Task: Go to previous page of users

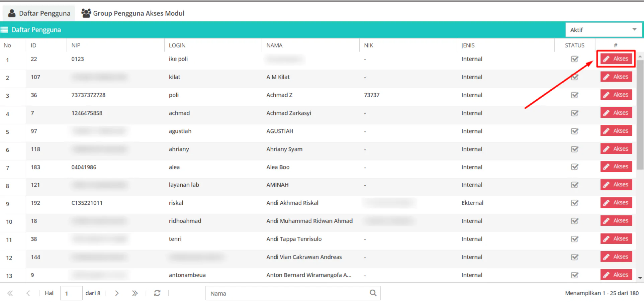Action: pos(28,293)
